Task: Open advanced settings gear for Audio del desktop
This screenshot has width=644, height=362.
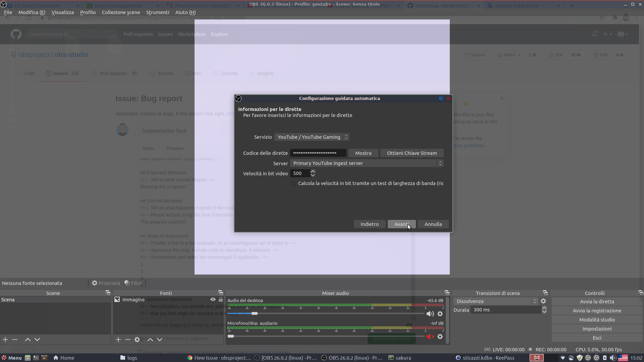Action: (440, 314)
